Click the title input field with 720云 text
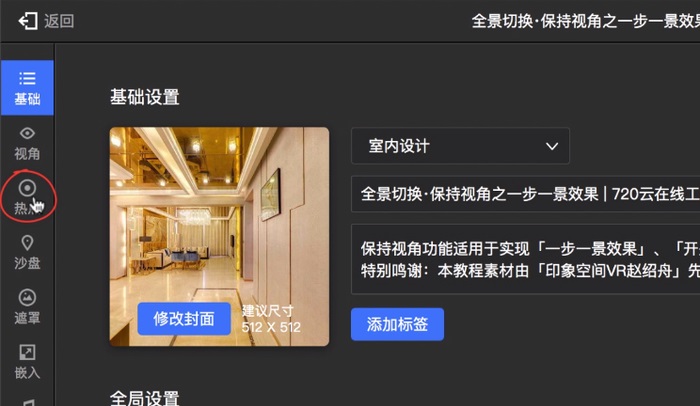This screenshot has height=406, width=700. pos(525,194)
